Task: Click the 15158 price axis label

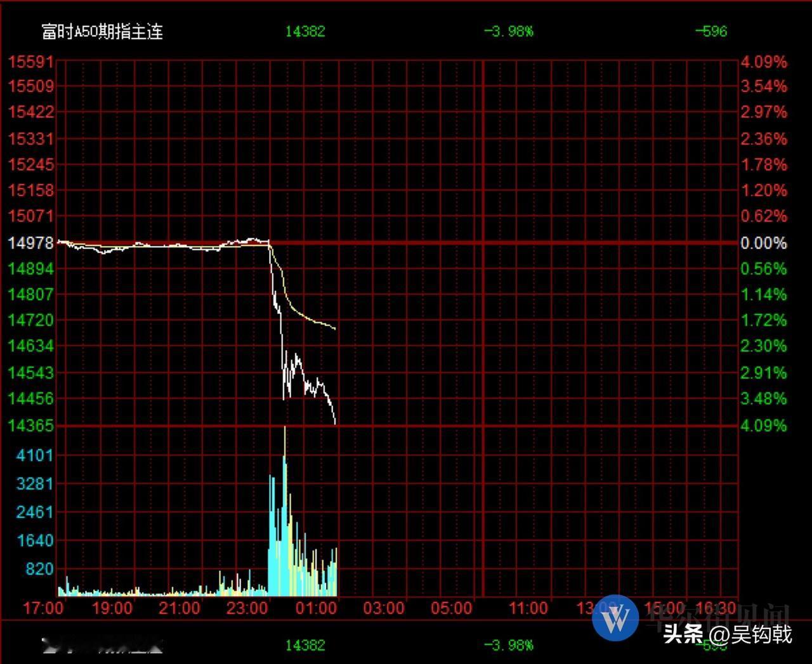Action: [x=31, y=190]
